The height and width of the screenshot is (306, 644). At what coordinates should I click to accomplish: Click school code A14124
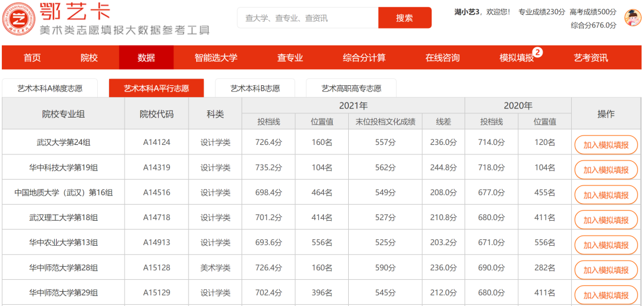pos(156,143)
